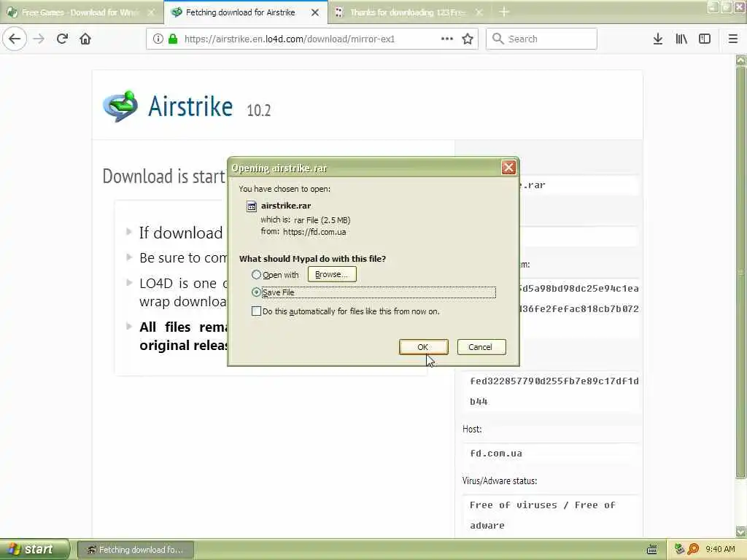Click the page vertical scrollbar thumb
This screenshot has height=560, width=747.
[741, 271]
